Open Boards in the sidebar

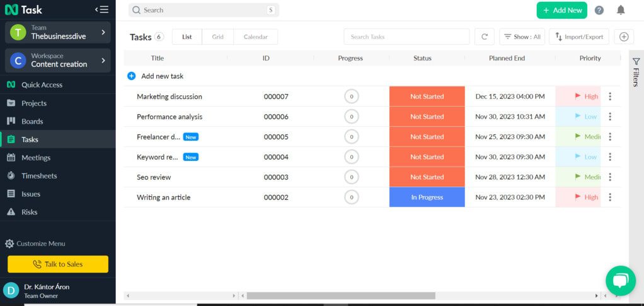[x=58, y=121]
